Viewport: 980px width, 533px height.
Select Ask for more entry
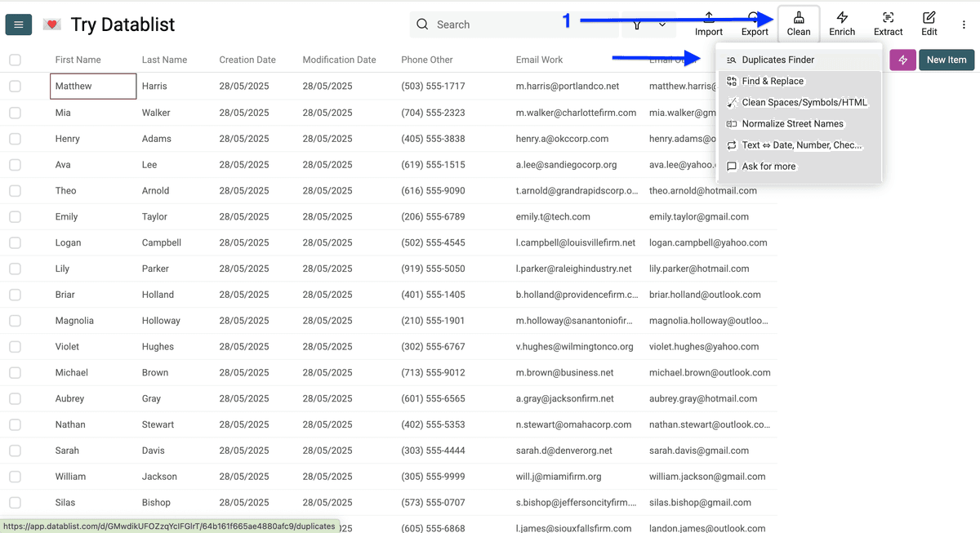tap(799, 166)
